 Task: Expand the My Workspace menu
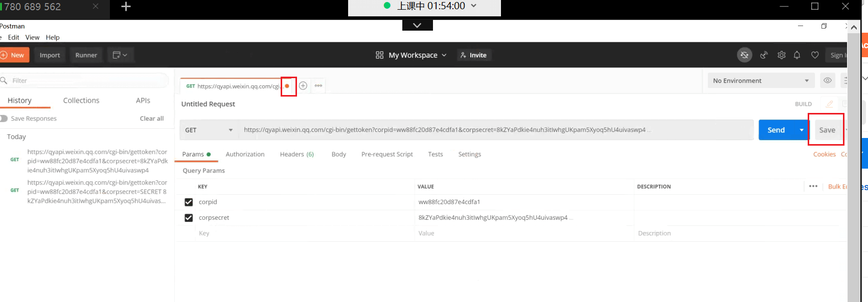[411, 55]
